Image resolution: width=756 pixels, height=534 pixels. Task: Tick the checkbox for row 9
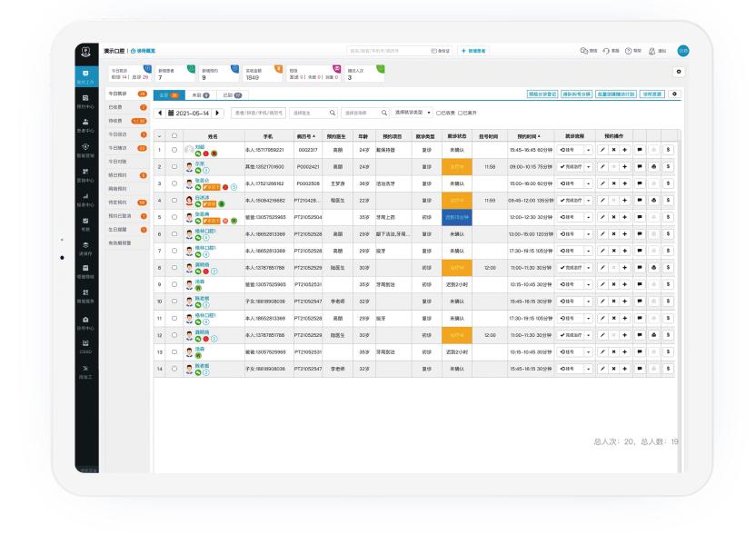tap(174, 284)
